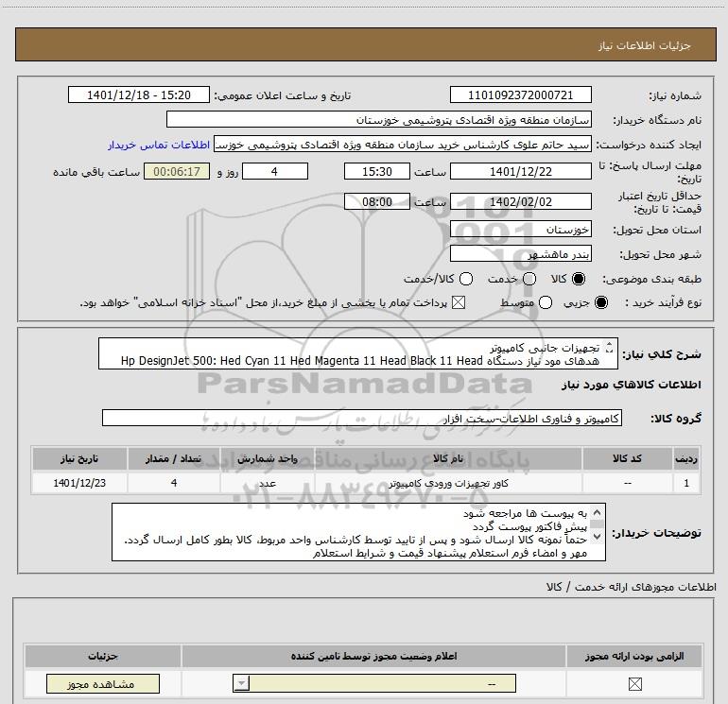Click the شهر محل تحویل بندر ماهشهر field
Viewport: 728px width, 704px height.
(x=520, y=253)
